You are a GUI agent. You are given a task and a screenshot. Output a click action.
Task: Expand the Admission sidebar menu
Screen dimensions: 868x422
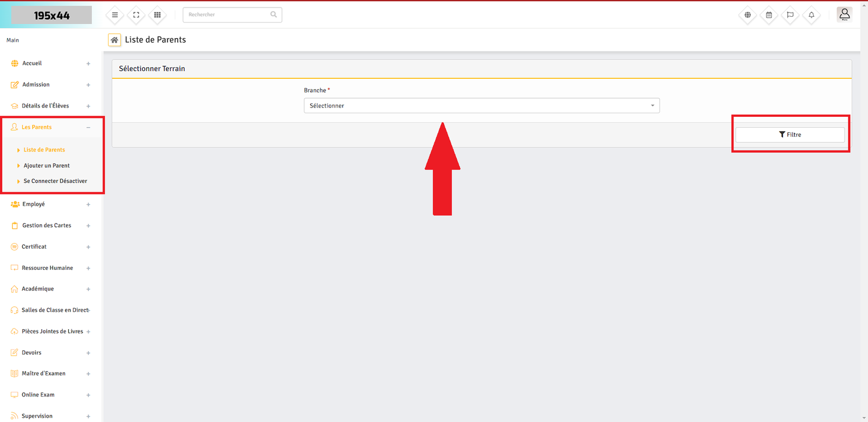click(88, 85)
